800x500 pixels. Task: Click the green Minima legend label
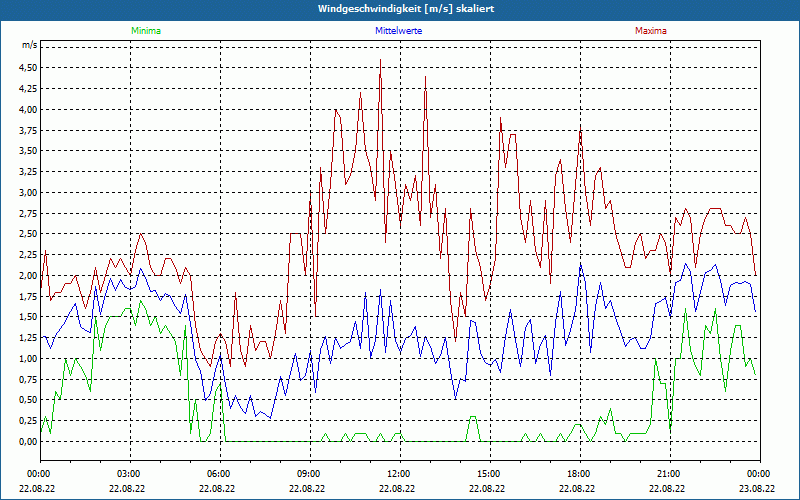[x=146, y=31]
